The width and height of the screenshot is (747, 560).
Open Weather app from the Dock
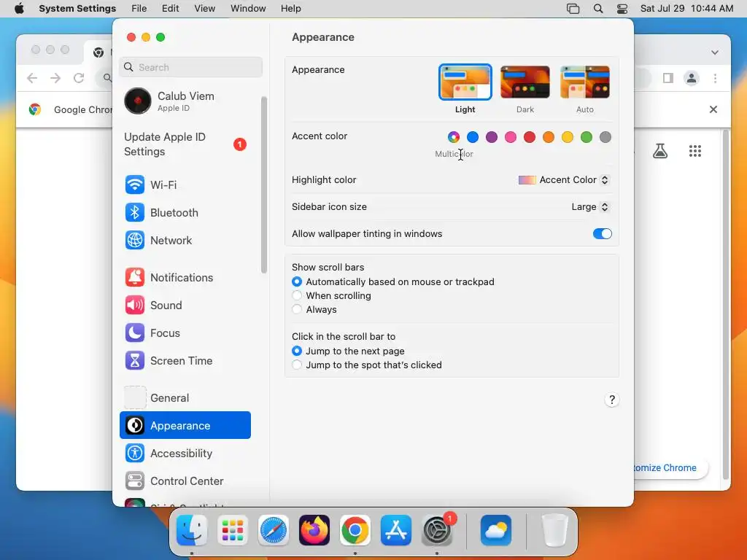[496, 530]
